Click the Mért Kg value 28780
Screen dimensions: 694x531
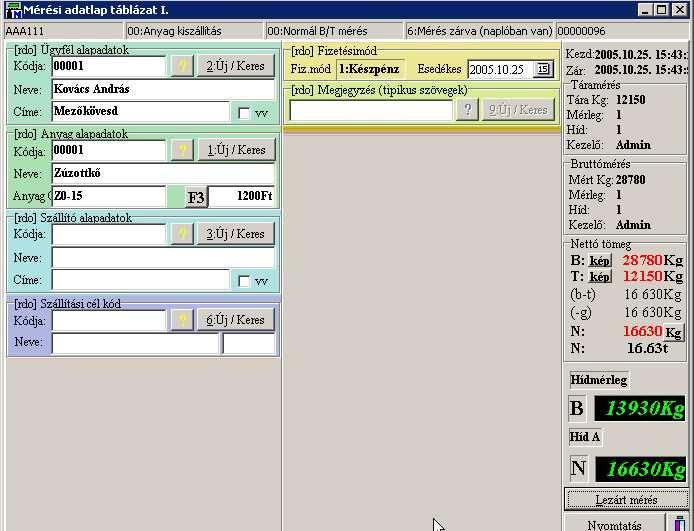click(x=631, y=180)
